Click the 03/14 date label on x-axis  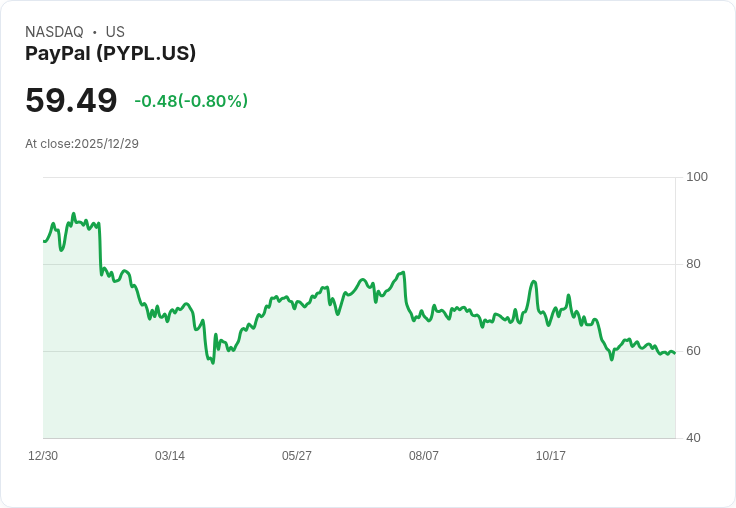(x=170, y=455)
